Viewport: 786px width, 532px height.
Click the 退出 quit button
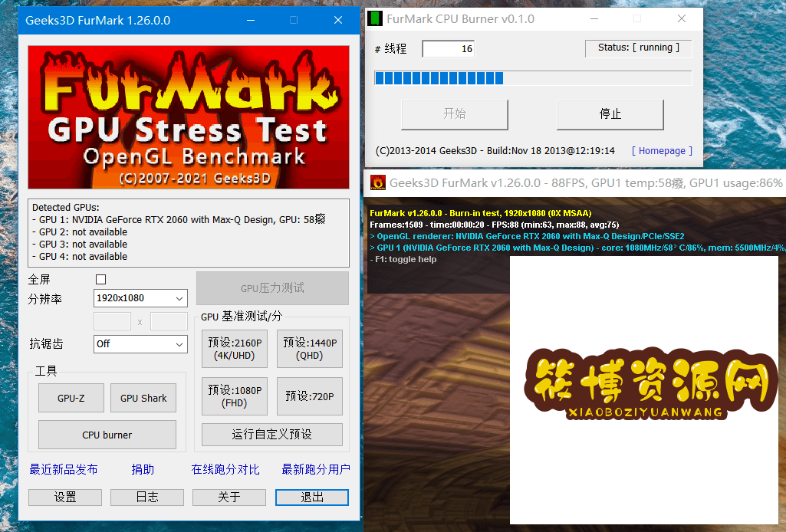312,498
